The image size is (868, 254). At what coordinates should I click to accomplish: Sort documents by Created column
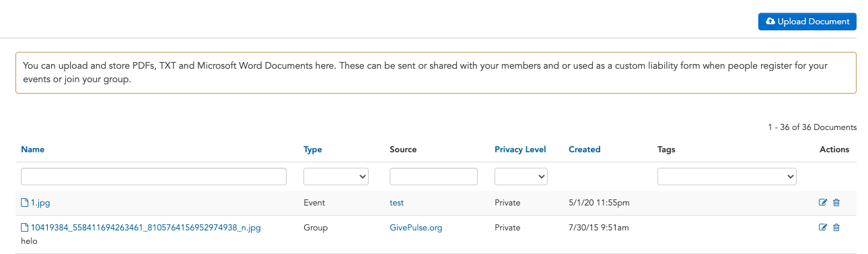(584, 150)
